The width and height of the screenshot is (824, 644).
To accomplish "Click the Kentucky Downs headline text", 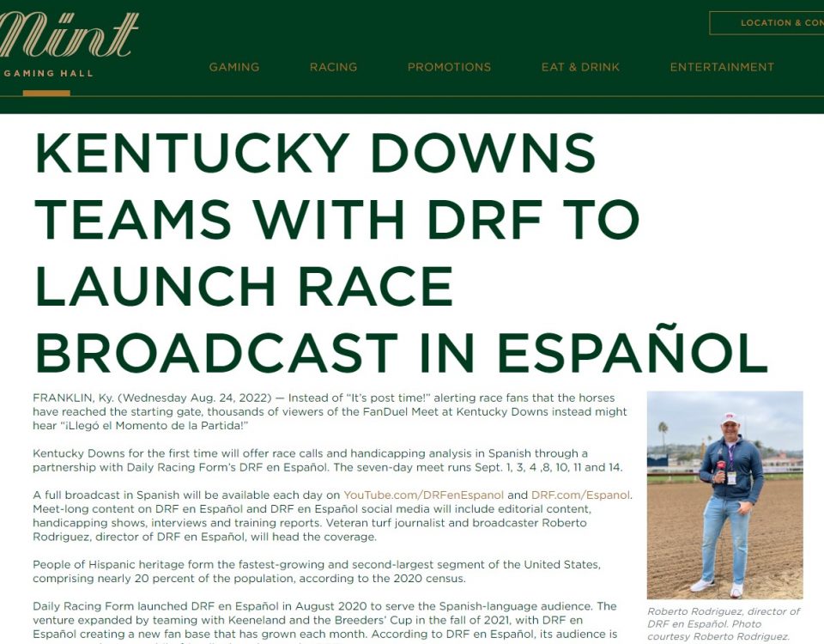I will click(402, 252).
